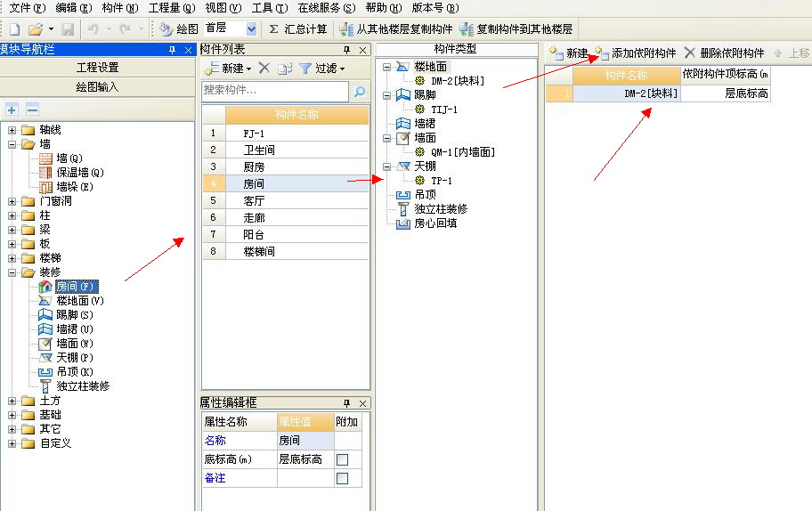Click 删除依附构件 button
This screenshot has height=511, width=812.
click(724, 53)
